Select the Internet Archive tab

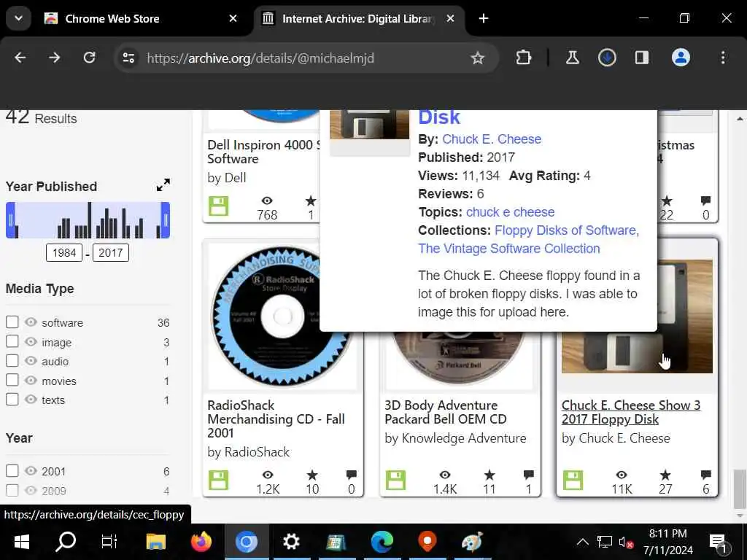[357, 18]
